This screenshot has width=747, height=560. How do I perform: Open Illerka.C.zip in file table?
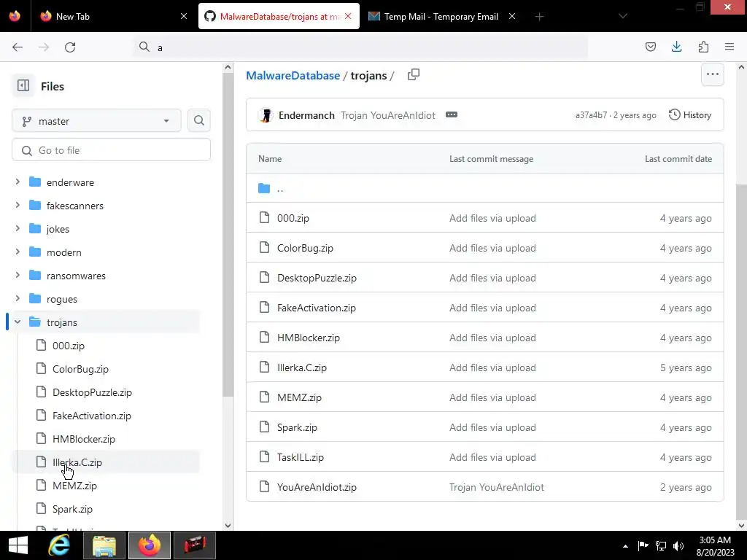click(302, 367)
